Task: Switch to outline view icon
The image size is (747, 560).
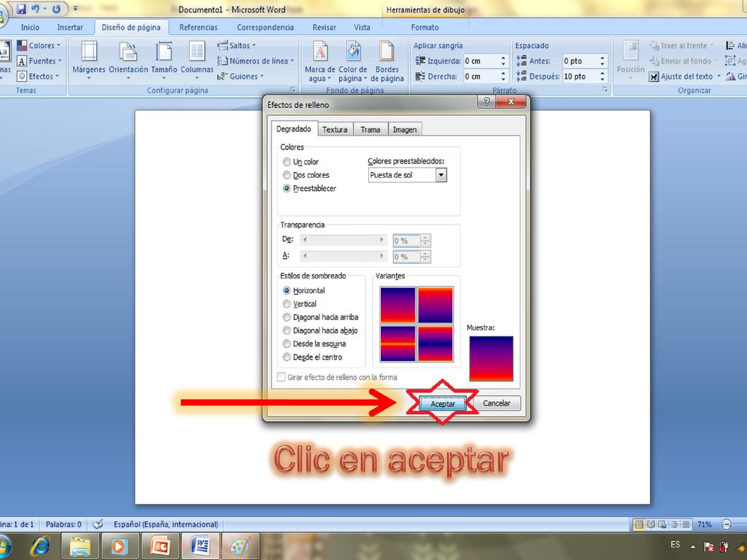Action: (674, 524)
